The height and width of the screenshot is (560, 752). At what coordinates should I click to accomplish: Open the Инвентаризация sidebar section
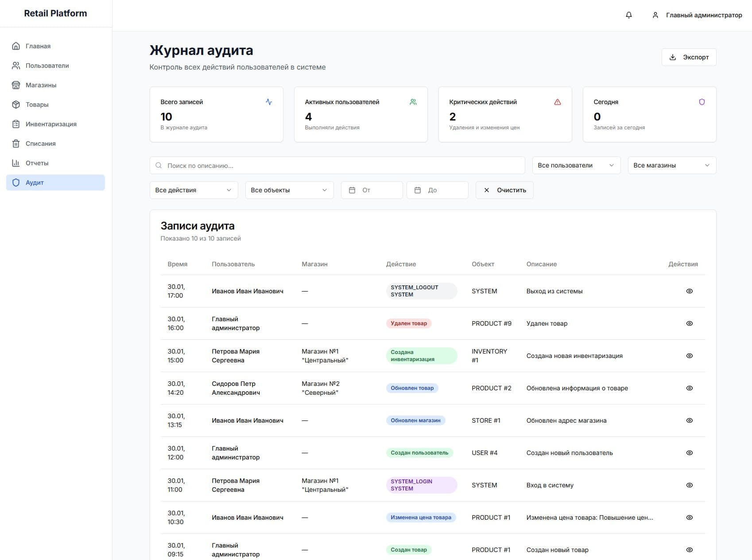coord(51,124)
